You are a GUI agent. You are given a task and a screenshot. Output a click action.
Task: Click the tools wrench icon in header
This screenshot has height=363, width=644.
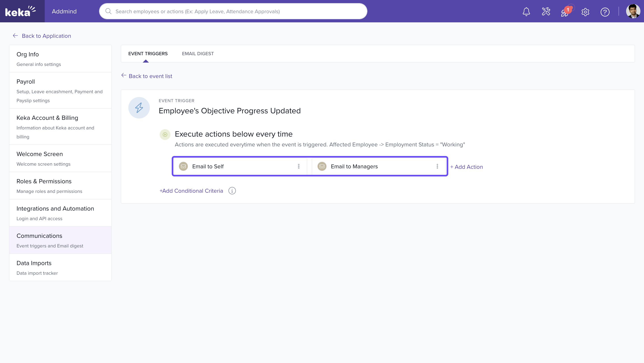[x=546, y=11]
